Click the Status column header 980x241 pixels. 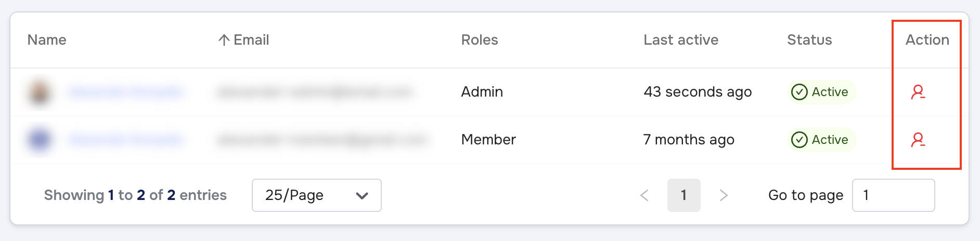coord(809,40)
